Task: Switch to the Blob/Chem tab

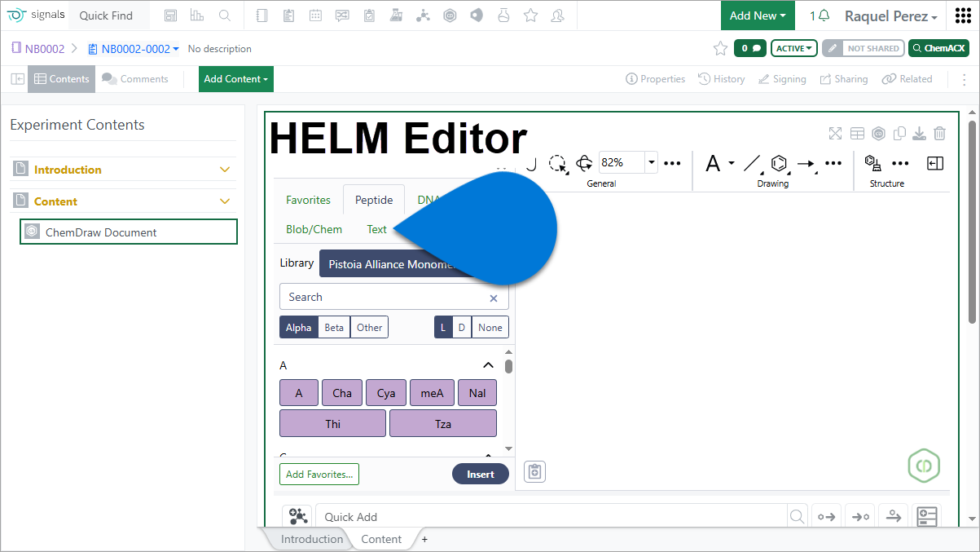Action: [x=314, y=229]
